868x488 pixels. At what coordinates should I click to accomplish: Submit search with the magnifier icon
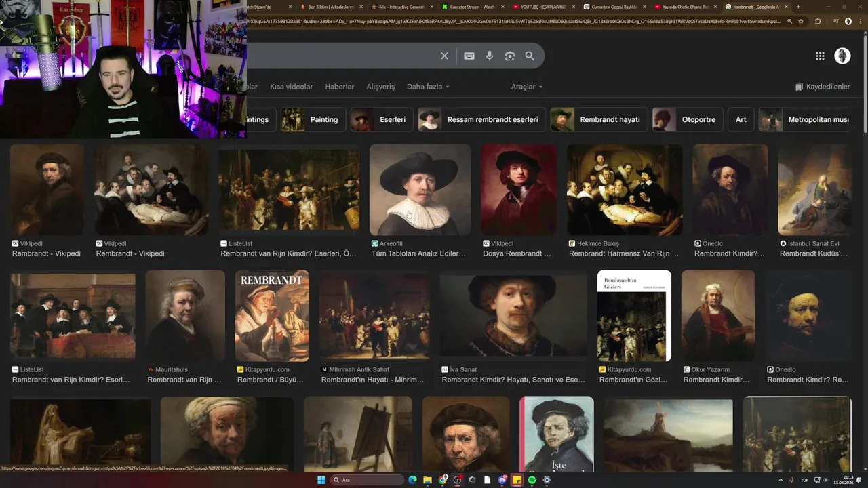530,56
